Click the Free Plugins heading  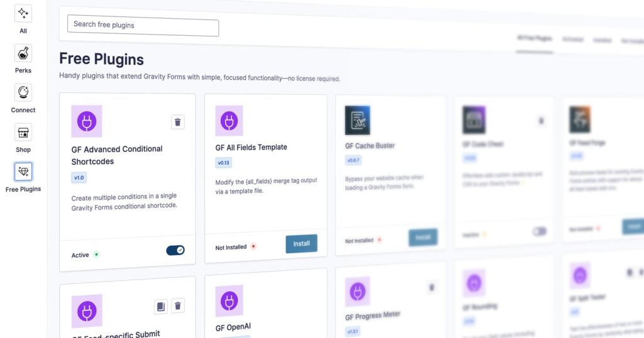coord(101,59)
